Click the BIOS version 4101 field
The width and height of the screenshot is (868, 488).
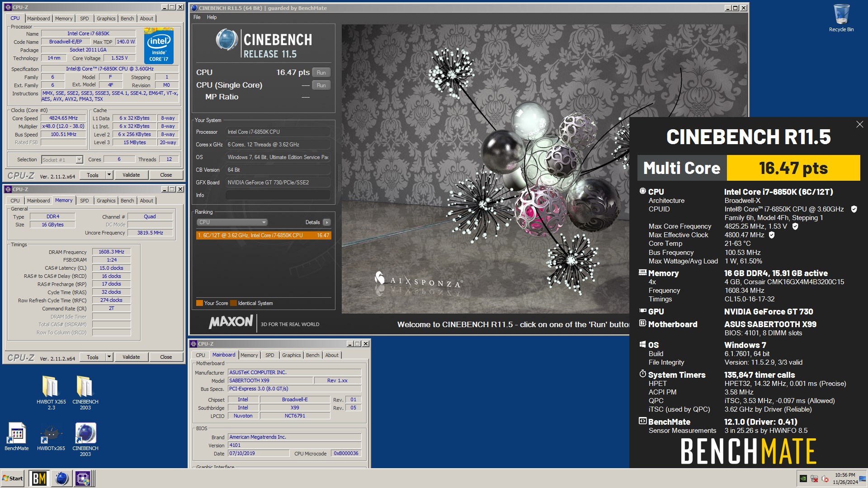pyautogui.click(x=294, y=446)
